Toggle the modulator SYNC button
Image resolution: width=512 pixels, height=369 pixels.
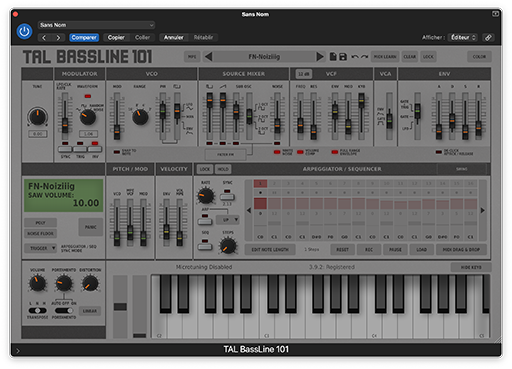coord(65,149)
